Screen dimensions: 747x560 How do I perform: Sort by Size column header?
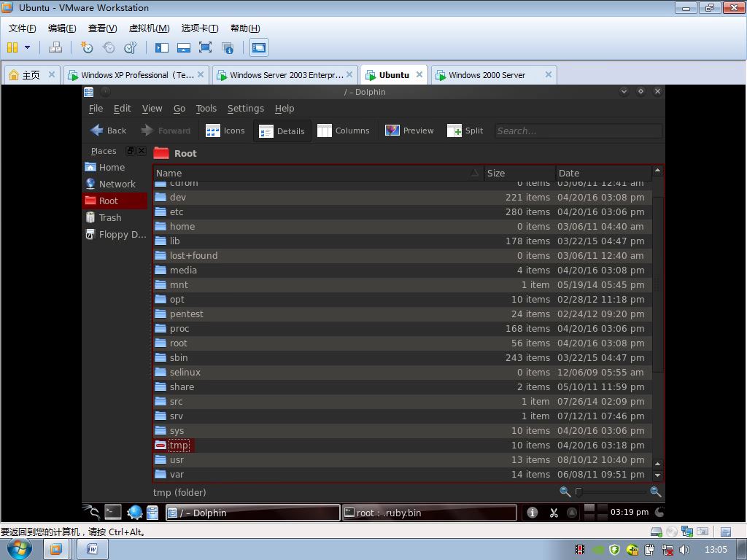519,174
